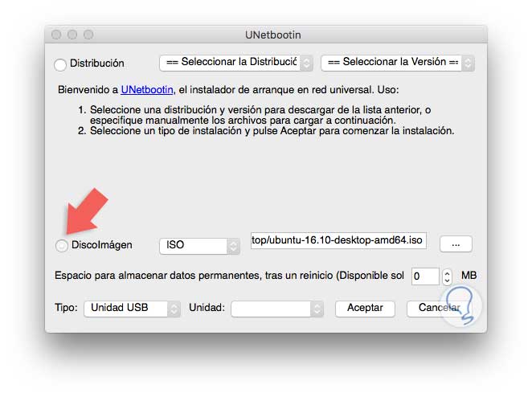Screen dimensions: 532x397
Task: Close the UNetbootin window
Action: (x=56, y=35)
